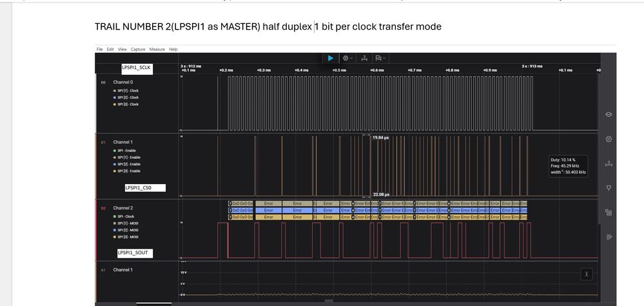Open the Device Settings sidebar icon

pos(609,114)
